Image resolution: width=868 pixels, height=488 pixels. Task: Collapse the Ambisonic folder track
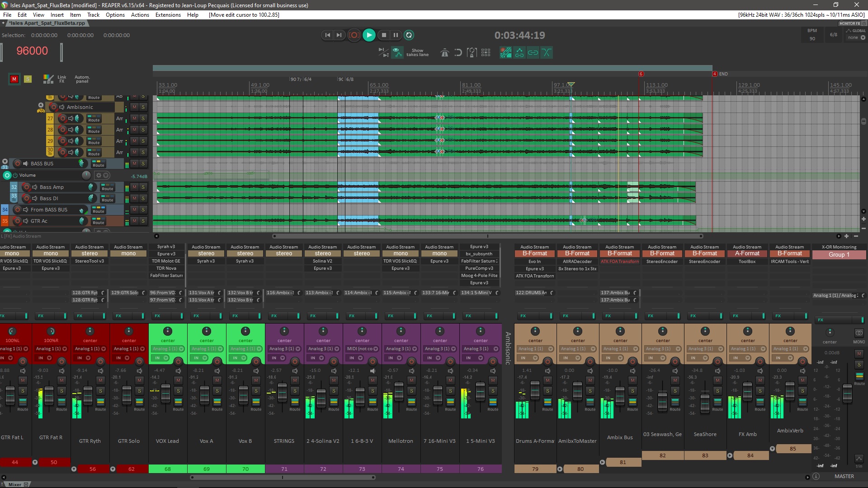coord(41,105)
